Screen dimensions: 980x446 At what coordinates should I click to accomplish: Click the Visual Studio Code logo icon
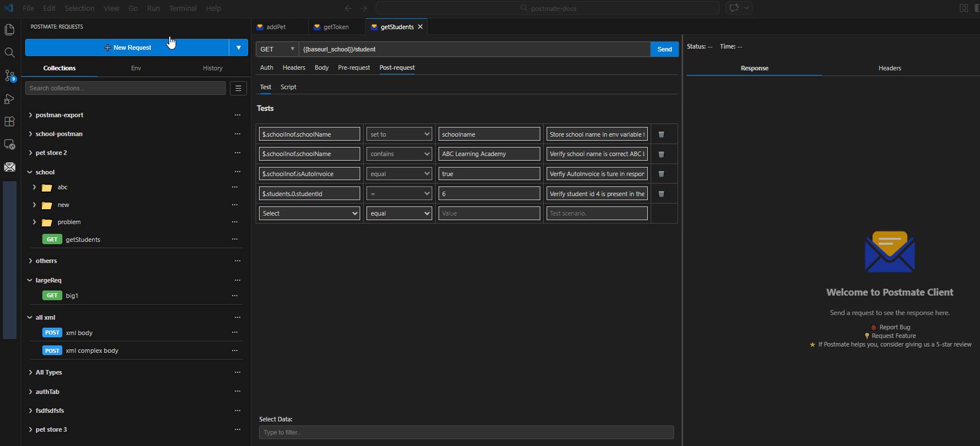click(x=9, y=8)
